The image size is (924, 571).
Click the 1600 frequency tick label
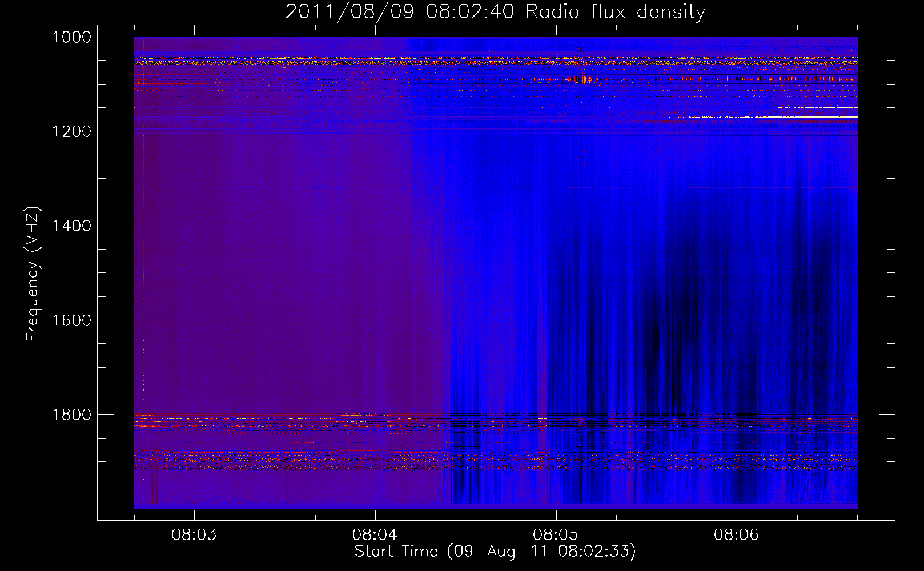[72, 320]
